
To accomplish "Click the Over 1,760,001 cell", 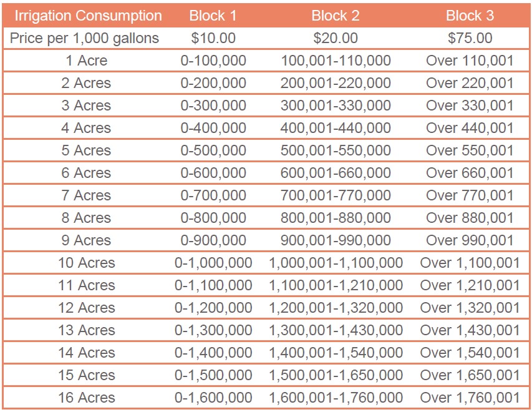I will pyautogui.click(x=470, y=398).
